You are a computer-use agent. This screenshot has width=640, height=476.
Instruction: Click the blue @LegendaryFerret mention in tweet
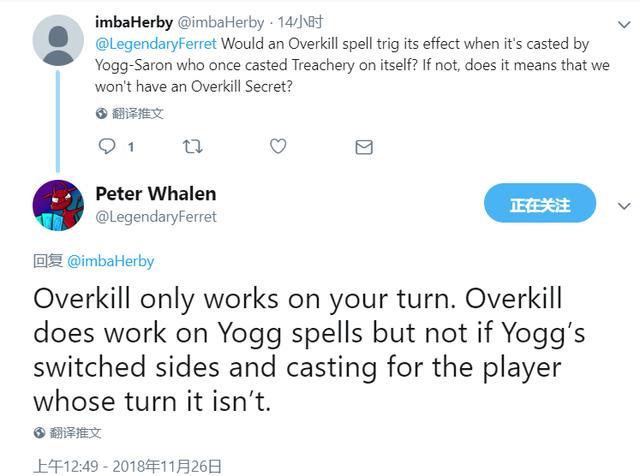pos(155,44)
